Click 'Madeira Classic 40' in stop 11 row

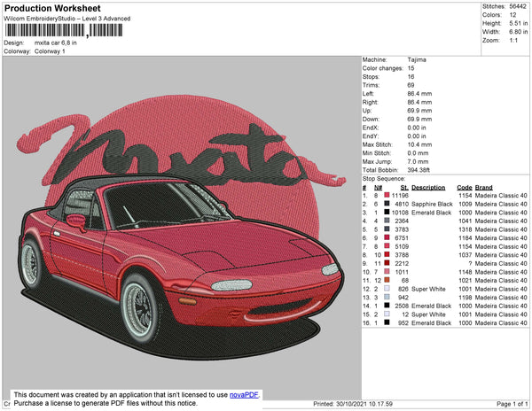pyautogui.click(x=501, y=281)
